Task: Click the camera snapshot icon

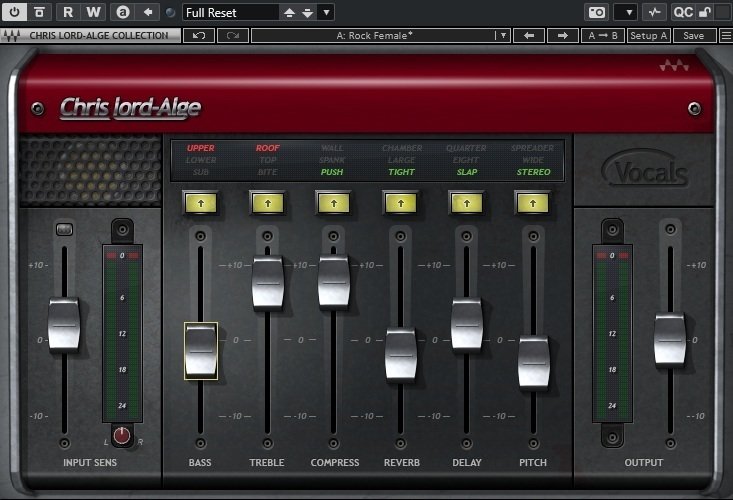Action: (596, 12)
